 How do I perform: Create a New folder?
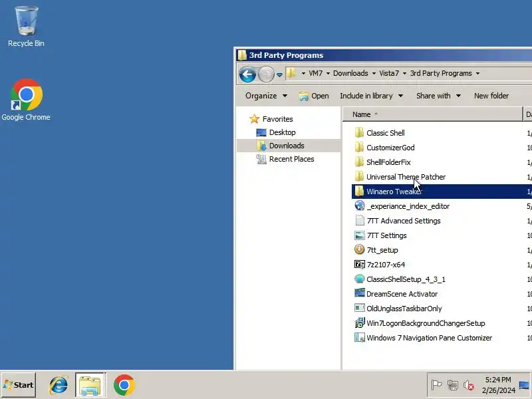[491, 96]
